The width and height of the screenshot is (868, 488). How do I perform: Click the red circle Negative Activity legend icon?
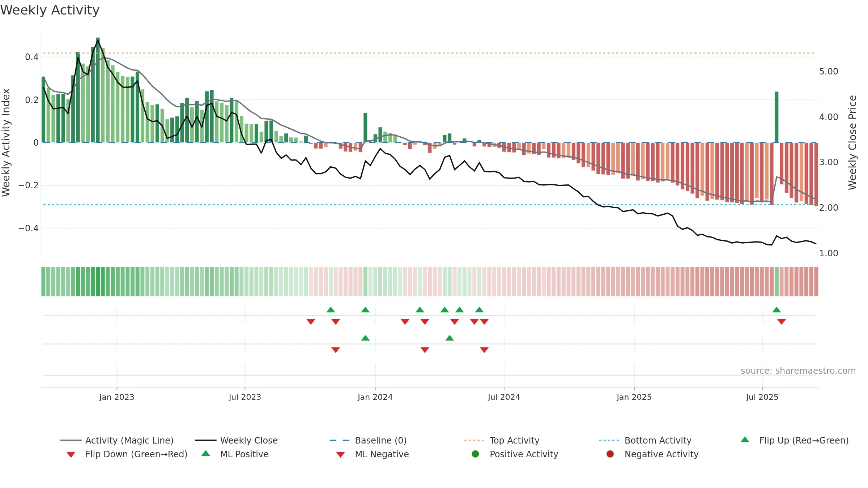click(610, 454)
